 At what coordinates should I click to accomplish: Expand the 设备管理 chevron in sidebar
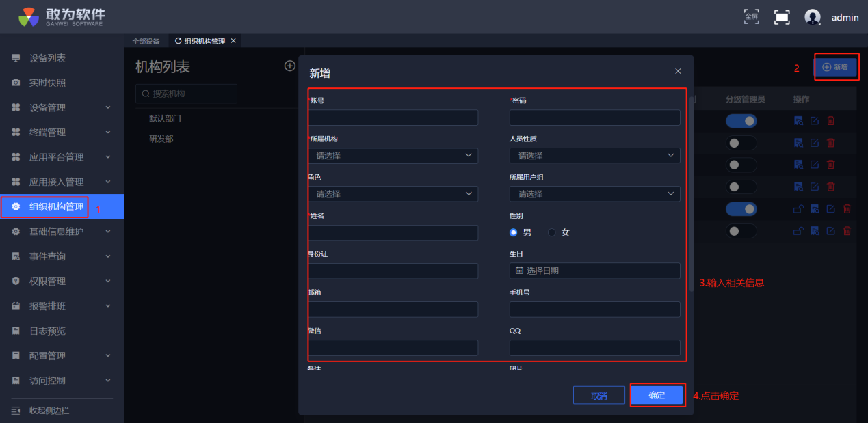pos(108,107)
